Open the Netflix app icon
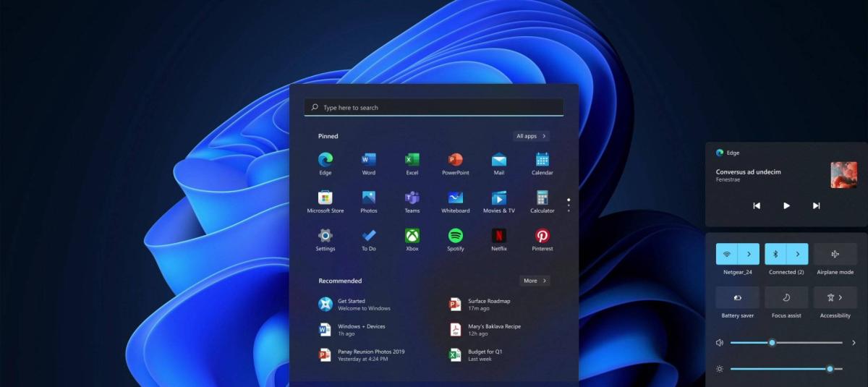This screenshot has width=868, height=387. click(499, 236)
